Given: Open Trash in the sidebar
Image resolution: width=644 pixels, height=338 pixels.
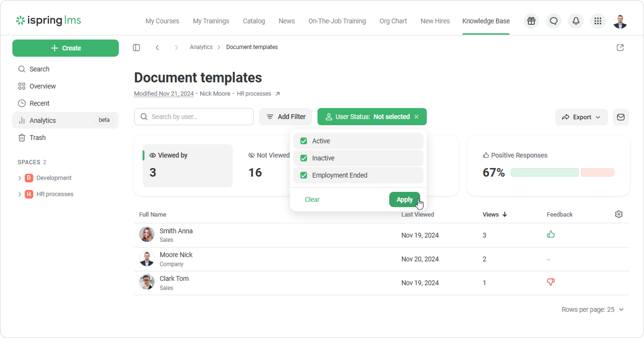Looking at the screenshot, I should tap(38, 138).
